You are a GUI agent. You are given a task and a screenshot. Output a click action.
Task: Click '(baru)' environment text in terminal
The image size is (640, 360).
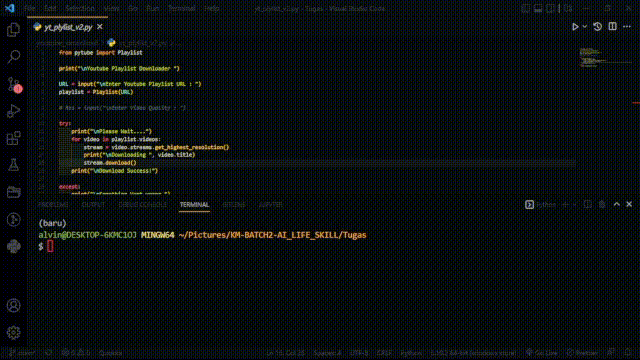(52, 223)
